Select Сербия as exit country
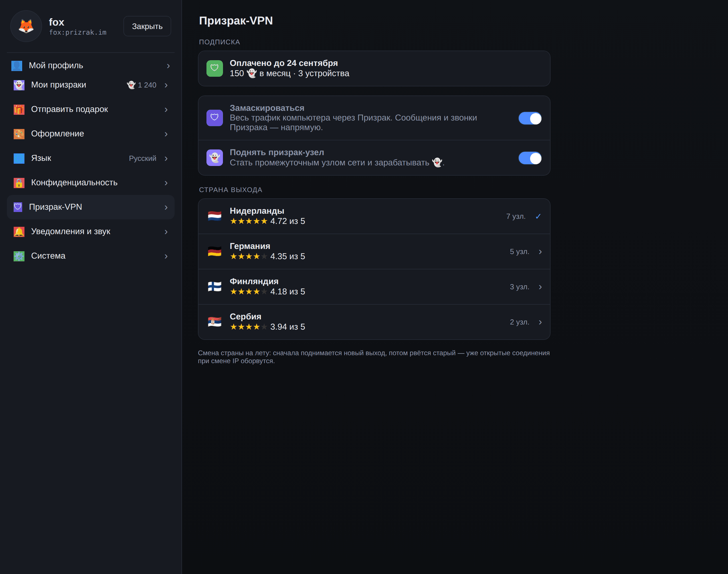Screen dimensions: 728x574 point(374,322)
